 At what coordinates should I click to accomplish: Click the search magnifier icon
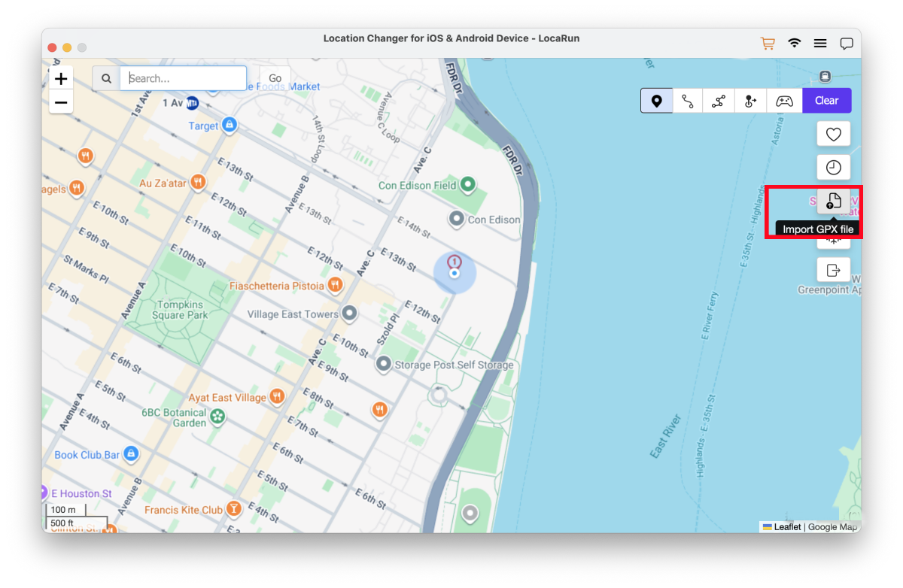click(105, 77)
